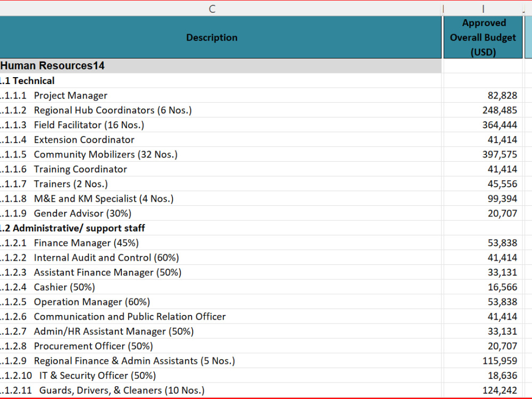Click Finance Manager's budget 53,838
The width and height of the screenshot is (532, 399).
coord(483,243)
